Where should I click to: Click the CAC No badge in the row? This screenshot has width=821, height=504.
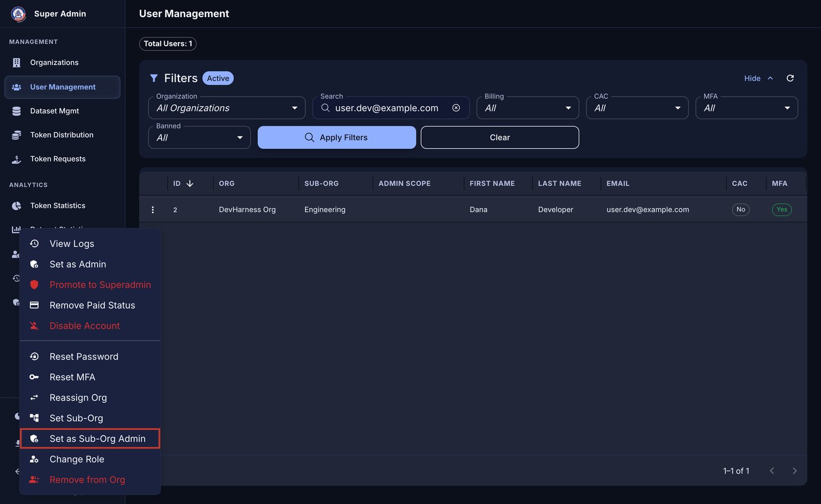741,210
